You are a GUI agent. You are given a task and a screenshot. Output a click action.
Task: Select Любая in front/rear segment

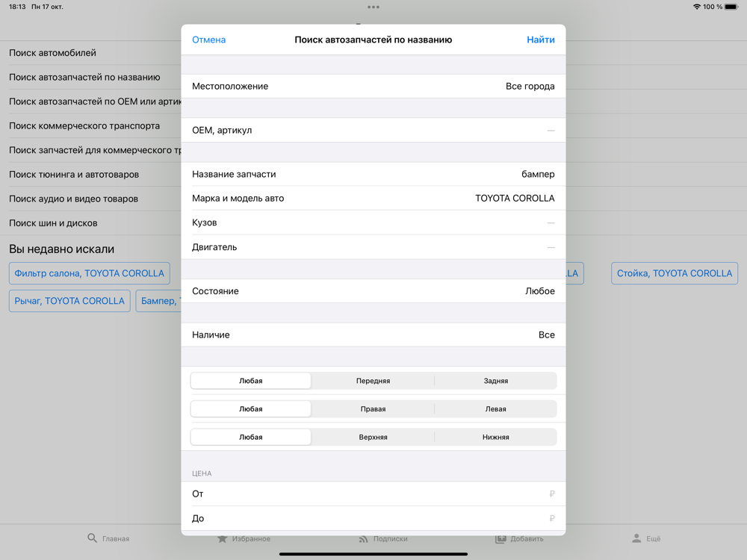(x=250, y=381)
